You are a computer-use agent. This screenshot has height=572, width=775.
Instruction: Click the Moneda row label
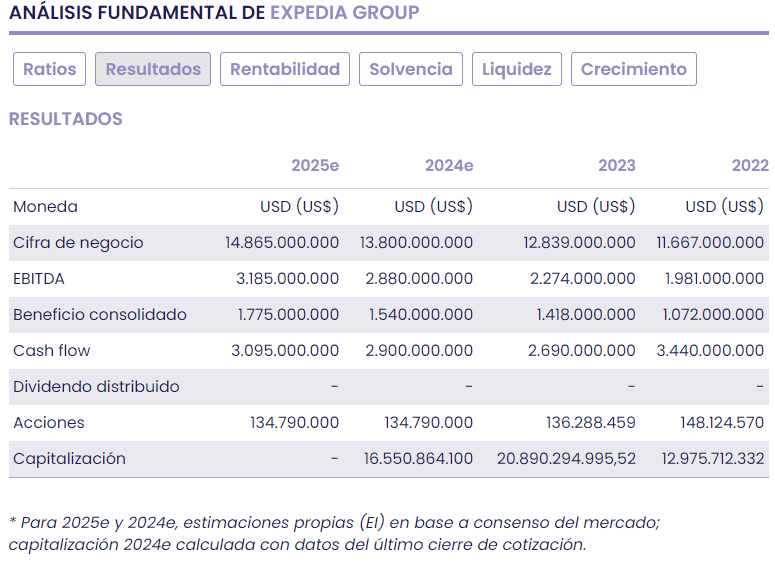[45, 207]
